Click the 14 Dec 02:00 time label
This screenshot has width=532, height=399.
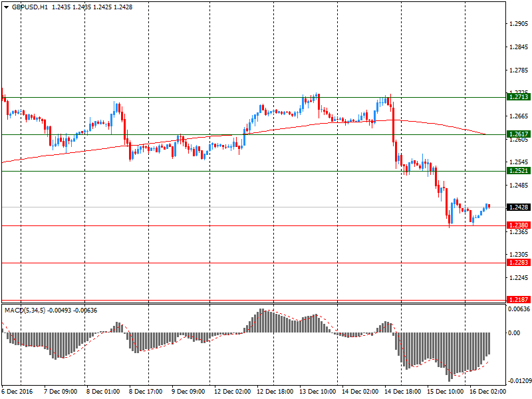point(360,392)
